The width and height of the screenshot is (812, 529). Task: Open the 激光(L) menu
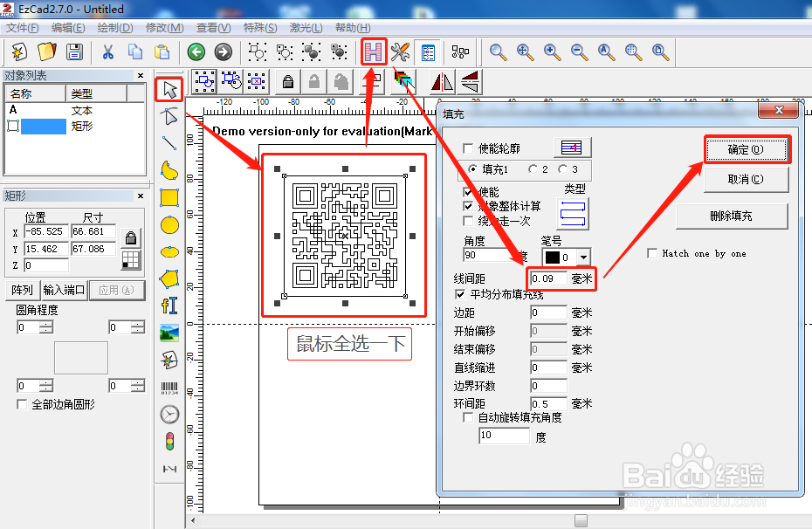click(x=306, y=28)
